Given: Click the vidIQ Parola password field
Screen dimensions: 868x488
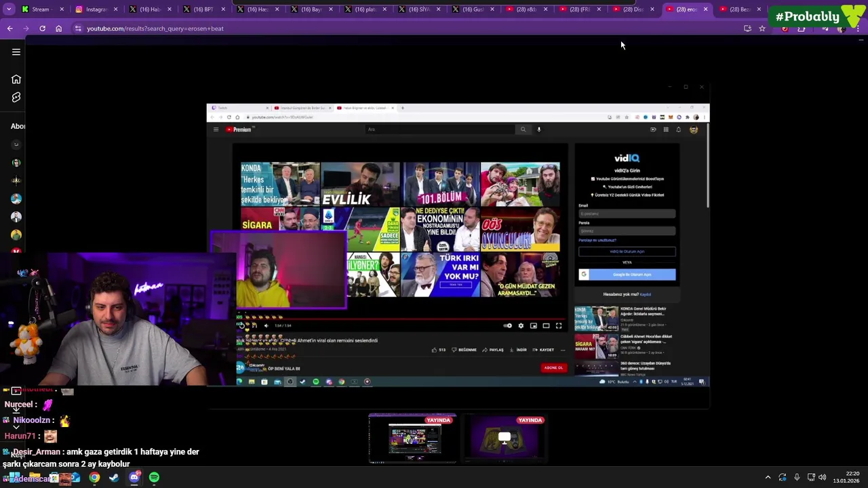Looking at the screenshot, I should pos(627,231).
